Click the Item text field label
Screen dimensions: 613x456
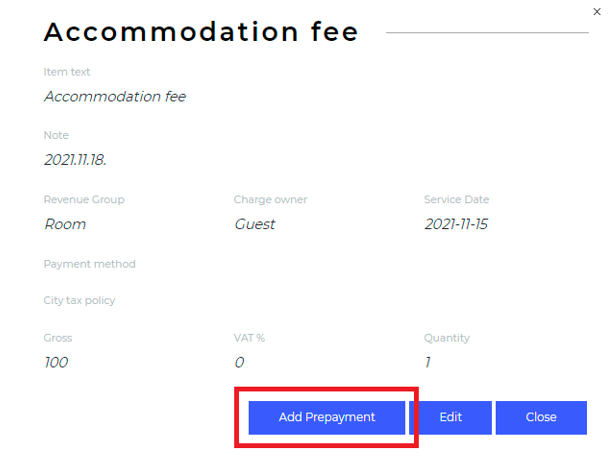coord(67,72)
